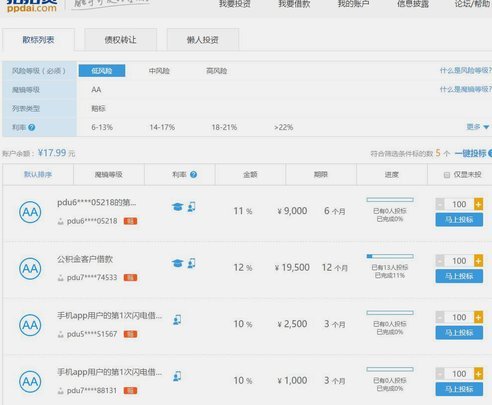This screenshot has height=405, width=492.
Task: Sort list by 默认排序
Action: (x=38, y=174)
